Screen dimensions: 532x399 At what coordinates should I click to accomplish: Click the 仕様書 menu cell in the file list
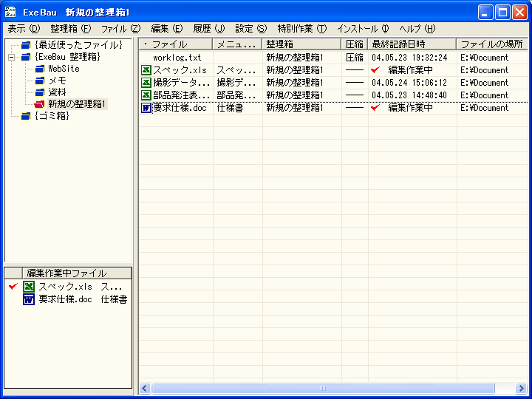coord(230,108)
